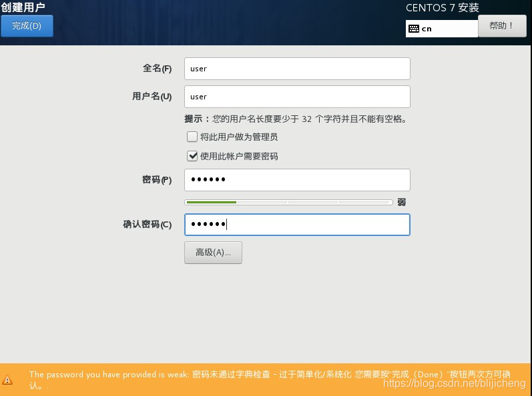532x396 pixels.
Task: Click the username length hint text
Action: [296, 119]
